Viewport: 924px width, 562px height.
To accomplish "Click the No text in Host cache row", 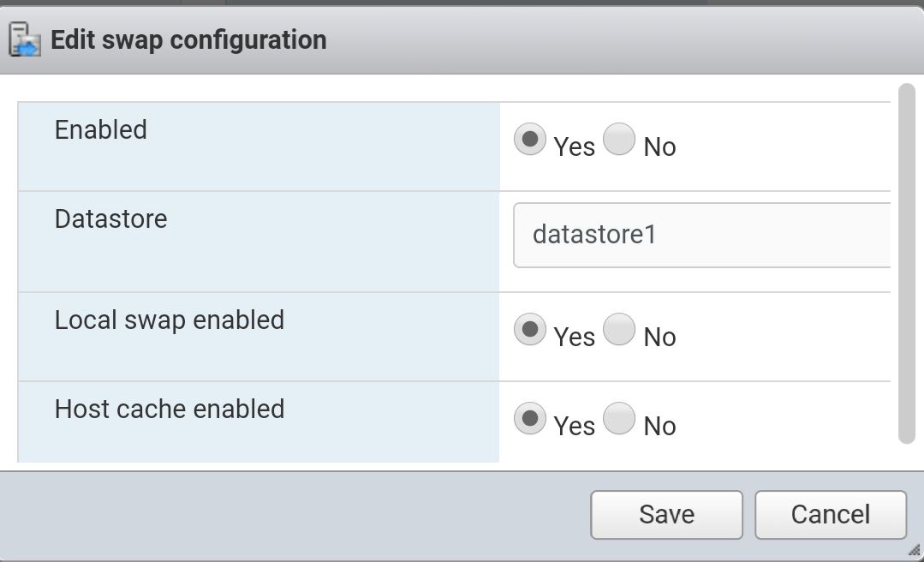I will click(660, 427).
